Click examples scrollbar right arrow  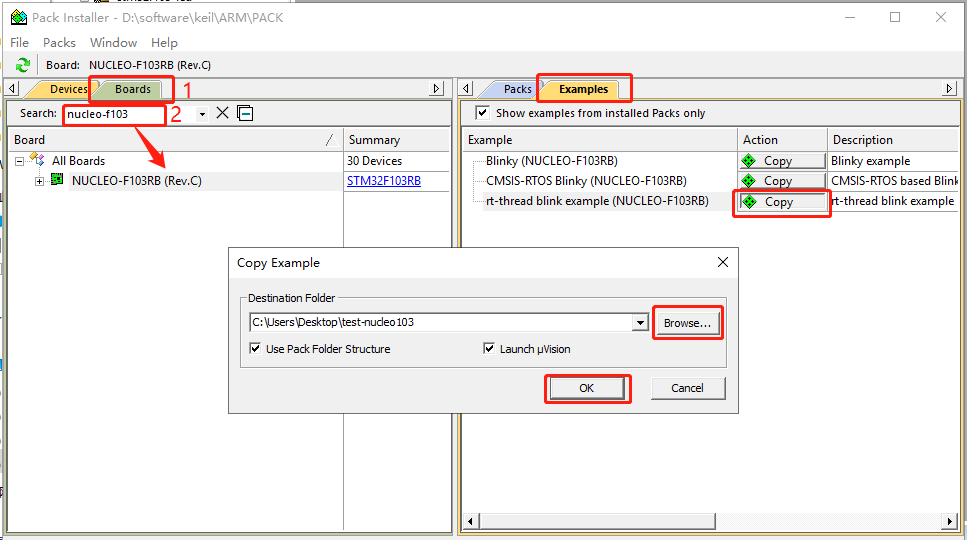pyautogui.click(x=950, y=522)
